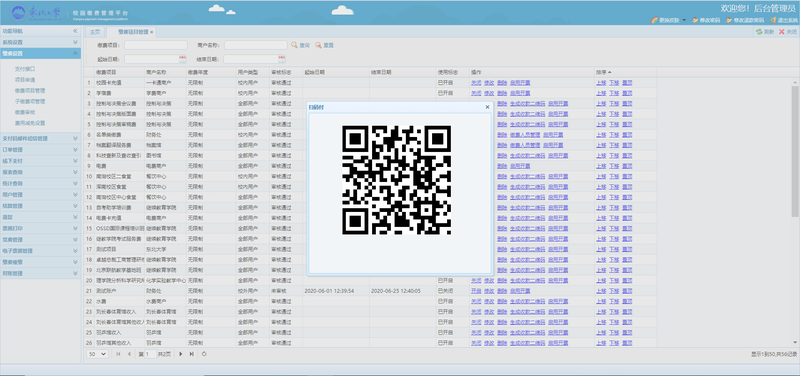This screenshot has height=376, width=800.
Task: Go to the next page of results
Action: [x=181, y=354]
